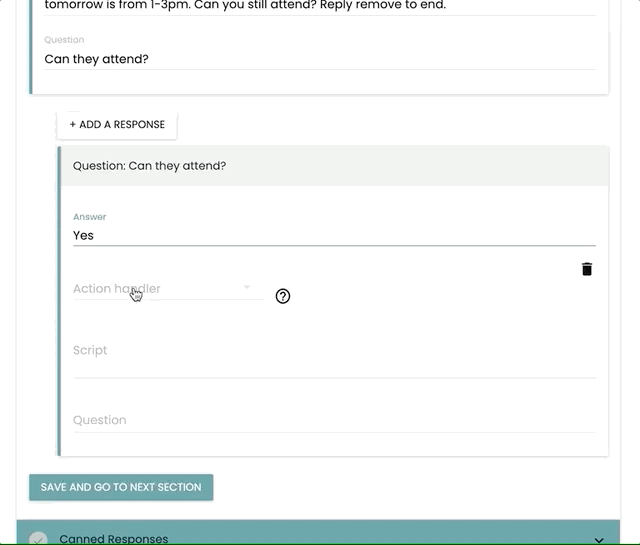Click the Action handler dropdown arrow
Image resolution: width=640 pixels, height=545 pixels.
tap(247, 288)
